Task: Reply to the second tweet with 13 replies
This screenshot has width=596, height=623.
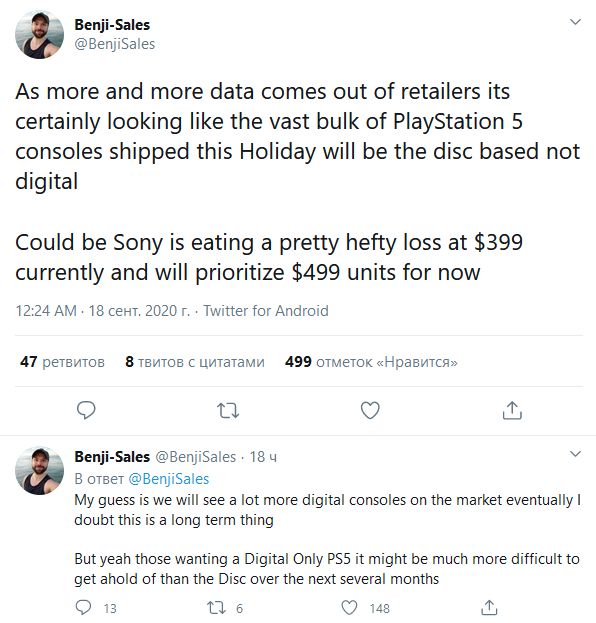Action: (x=95, y=608)
